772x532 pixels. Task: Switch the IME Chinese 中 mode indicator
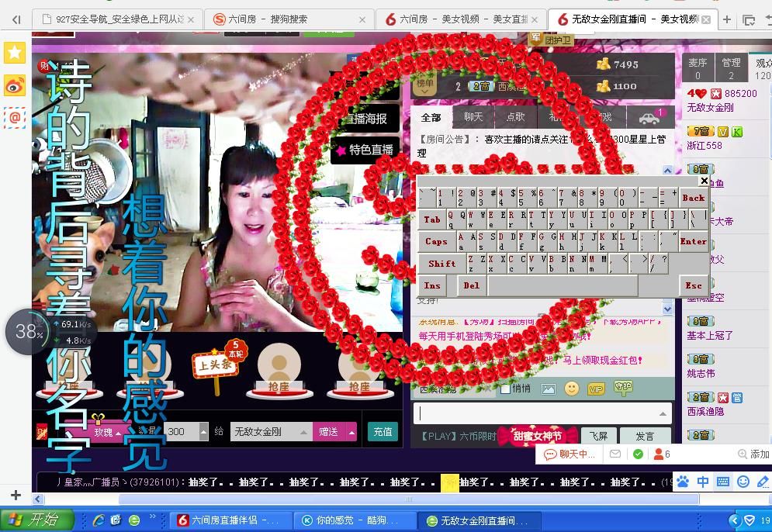tap(703, 481)
